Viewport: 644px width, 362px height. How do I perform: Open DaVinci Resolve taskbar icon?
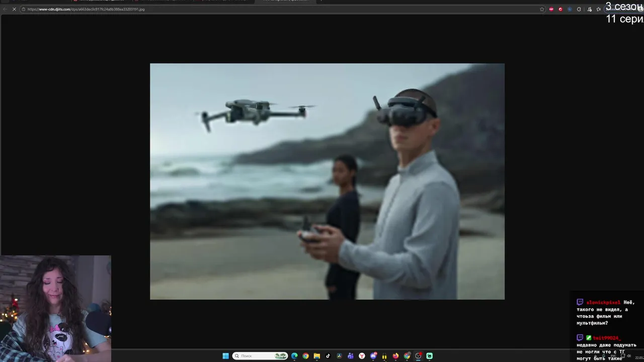pyautogui.click(x=339, y=356)
